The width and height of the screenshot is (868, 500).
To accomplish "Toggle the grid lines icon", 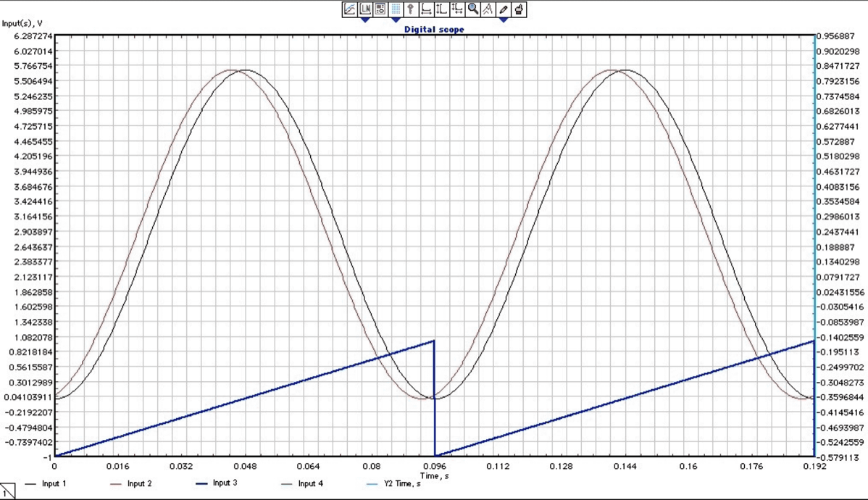I will (396, 9).
